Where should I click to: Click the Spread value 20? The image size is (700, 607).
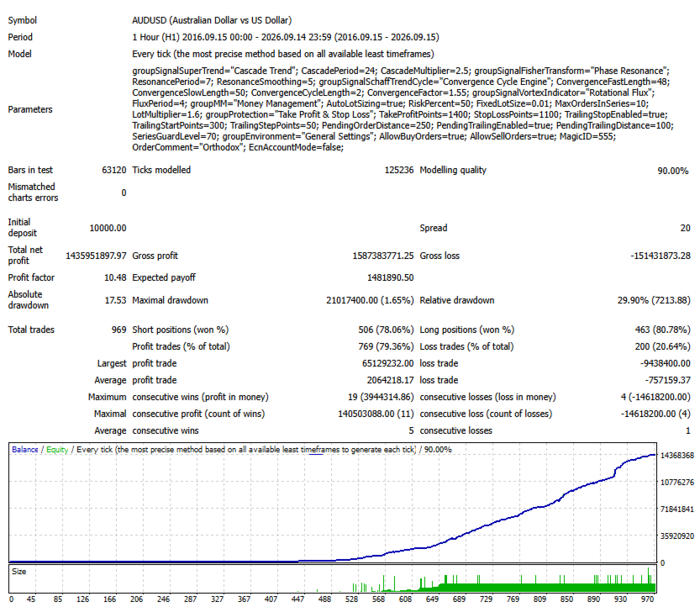[x=685, y=228]
